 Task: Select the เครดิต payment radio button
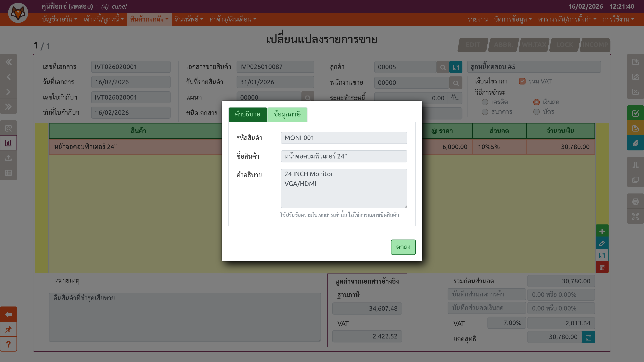click(485, 102)
